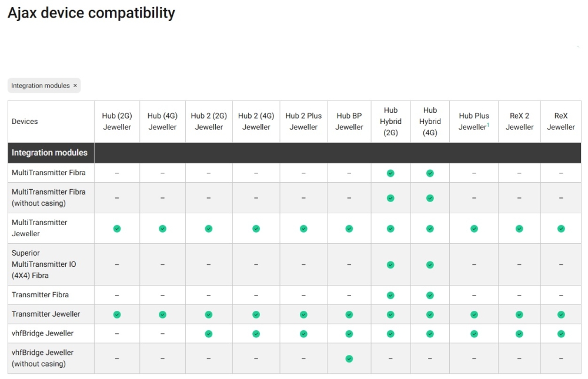Select the ReX 2 Jeweller column header
The image size is (588, 379).
519,122
